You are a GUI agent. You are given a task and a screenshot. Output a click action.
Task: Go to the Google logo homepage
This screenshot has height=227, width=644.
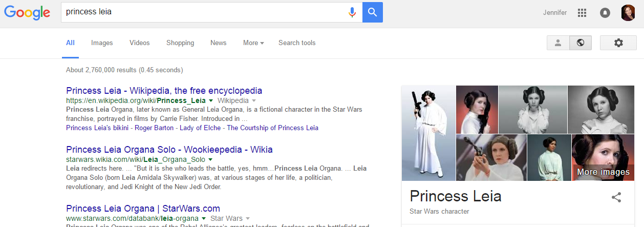click(27, 12)
